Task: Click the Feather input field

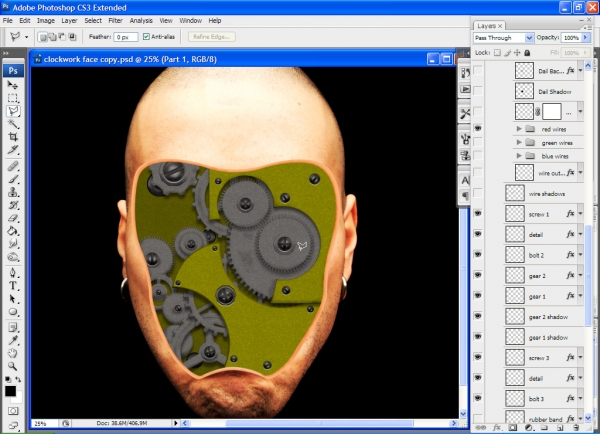Action: (x=126, y=37)
